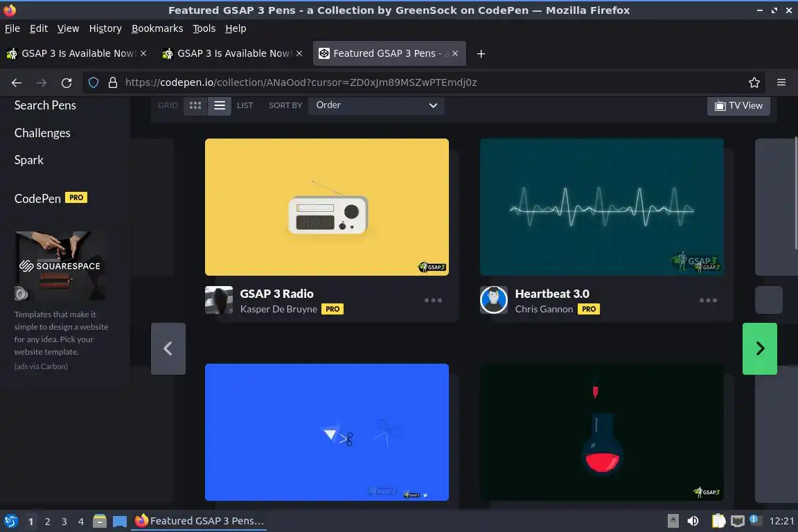Open the Tools menu
The image size is (798, 532).
tap(204, 28)
